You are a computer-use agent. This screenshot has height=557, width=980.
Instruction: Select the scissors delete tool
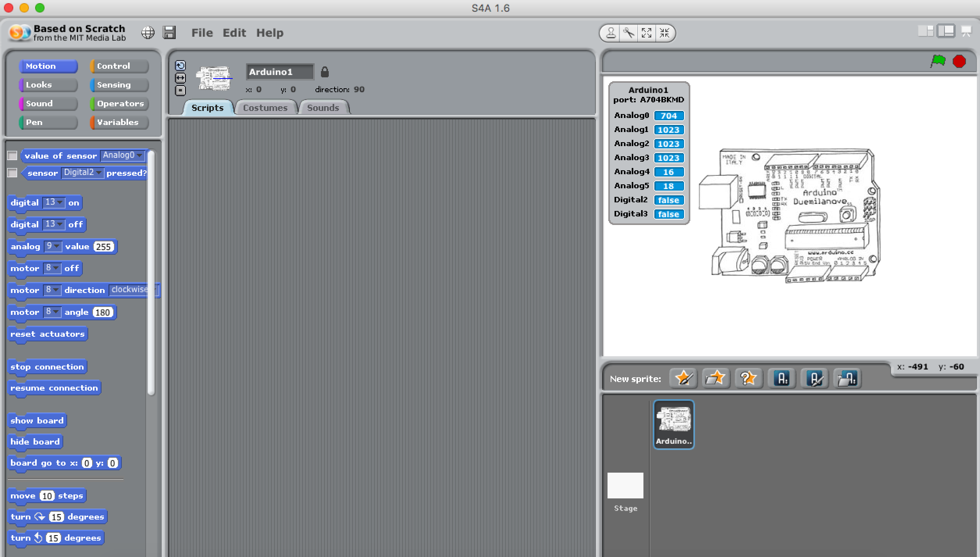[x=629, y=33]
